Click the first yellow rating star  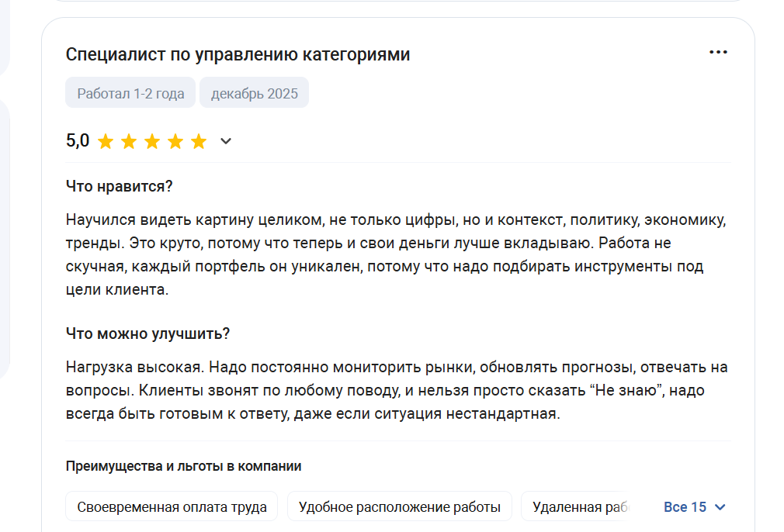coord(106,141)
